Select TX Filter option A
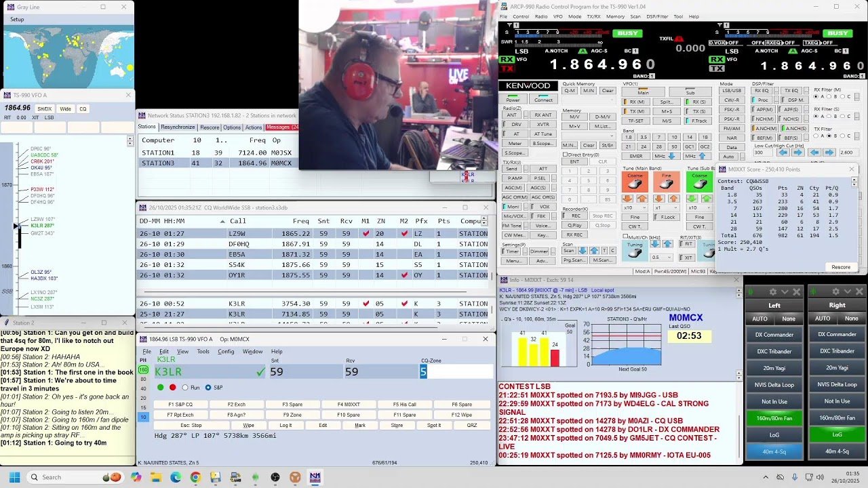Image resolution: width=868 pixels, height=488 pixels. pos(816,136)
